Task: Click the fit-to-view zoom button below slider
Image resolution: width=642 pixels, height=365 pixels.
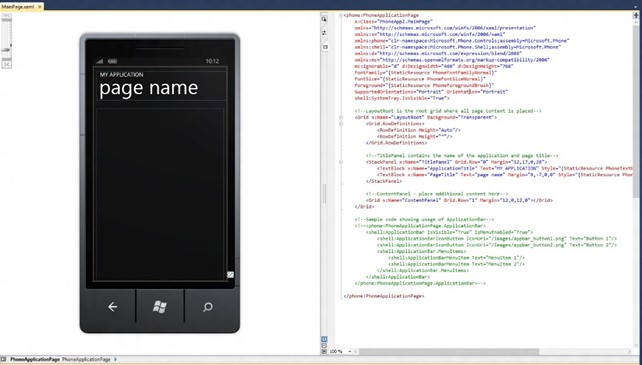Action: pos(7,64)
